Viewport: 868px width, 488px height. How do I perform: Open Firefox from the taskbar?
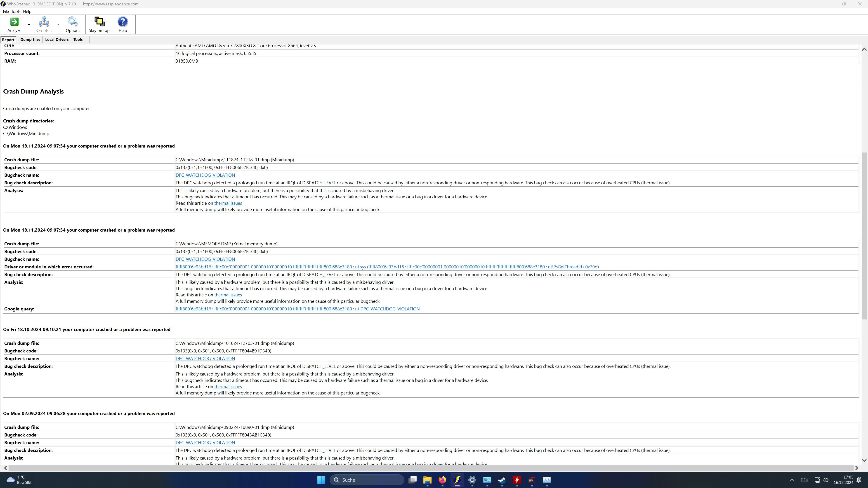(442, 480)
